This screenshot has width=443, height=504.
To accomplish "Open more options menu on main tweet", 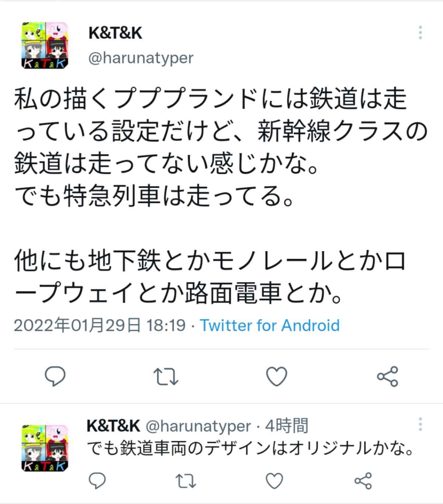I will click(420, 32).
